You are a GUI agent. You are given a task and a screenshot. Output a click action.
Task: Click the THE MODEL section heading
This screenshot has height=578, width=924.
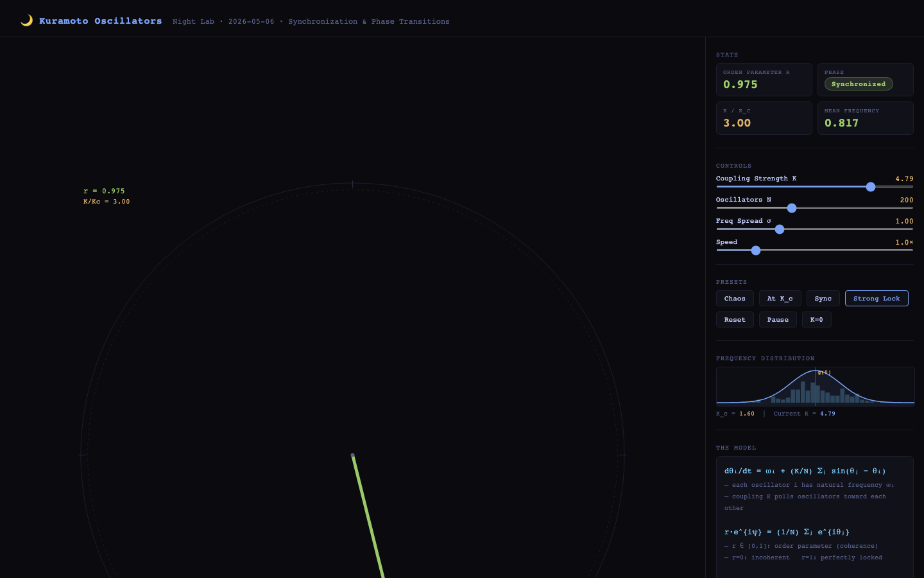click(736, 448)
